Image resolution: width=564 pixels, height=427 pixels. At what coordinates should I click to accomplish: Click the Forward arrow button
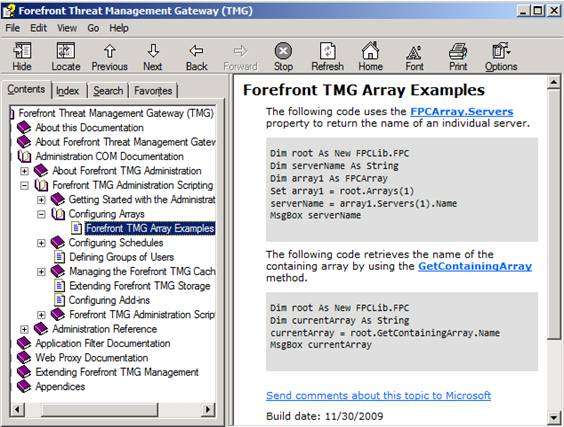[240, 56]
